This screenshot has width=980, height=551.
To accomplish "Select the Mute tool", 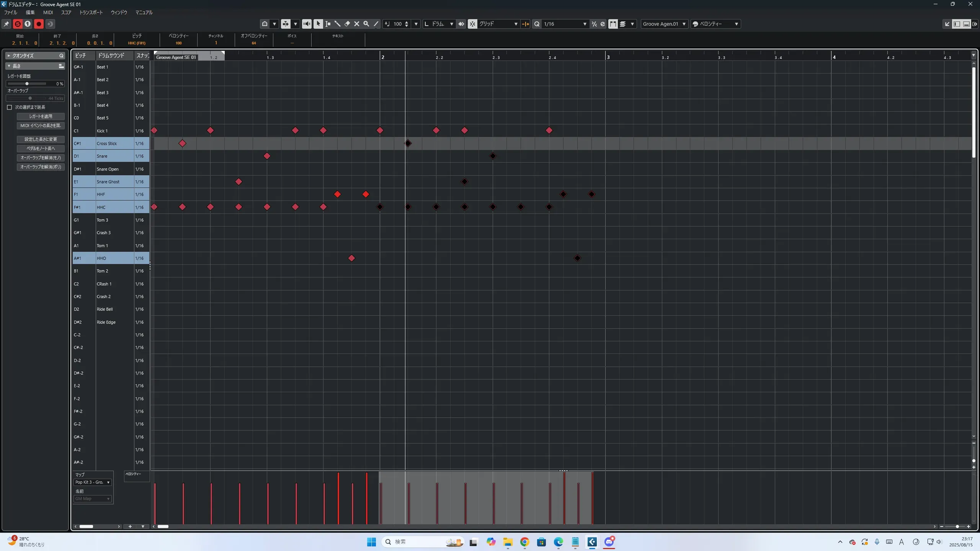I will coord(356,24).
